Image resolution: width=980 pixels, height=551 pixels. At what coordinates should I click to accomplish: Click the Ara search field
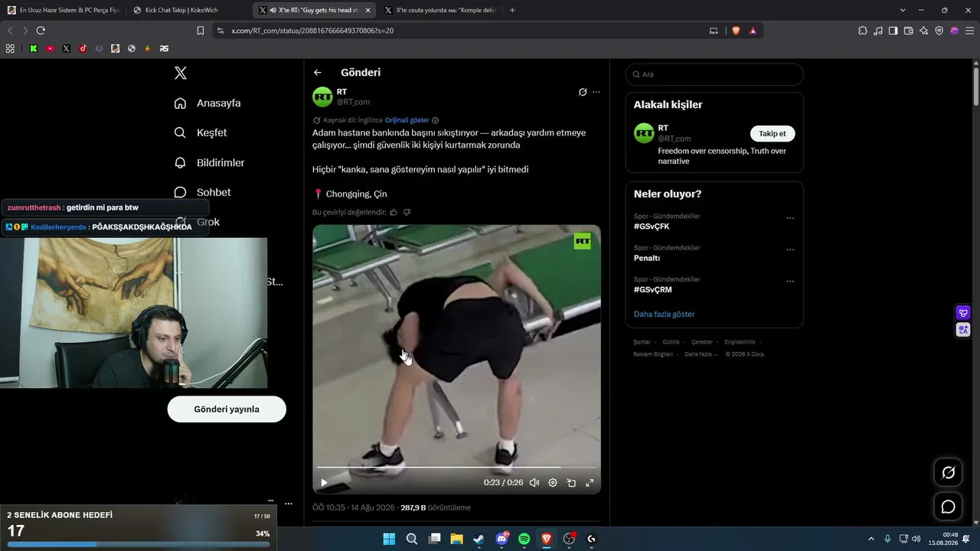714,74
